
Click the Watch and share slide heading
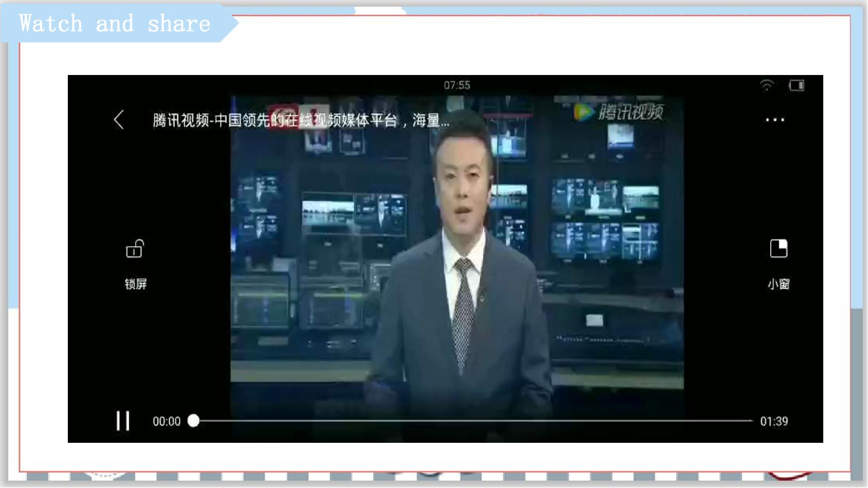[x=115, y=23]
